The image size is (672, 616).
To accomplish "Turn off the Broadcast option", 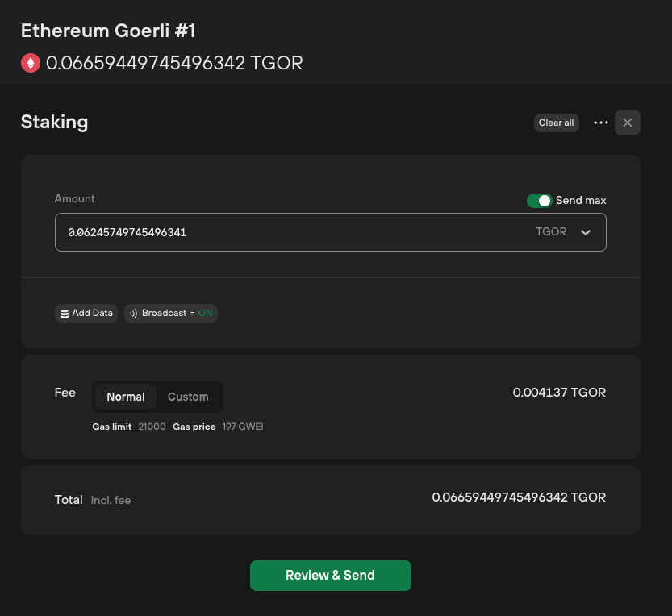I will 171,313.
